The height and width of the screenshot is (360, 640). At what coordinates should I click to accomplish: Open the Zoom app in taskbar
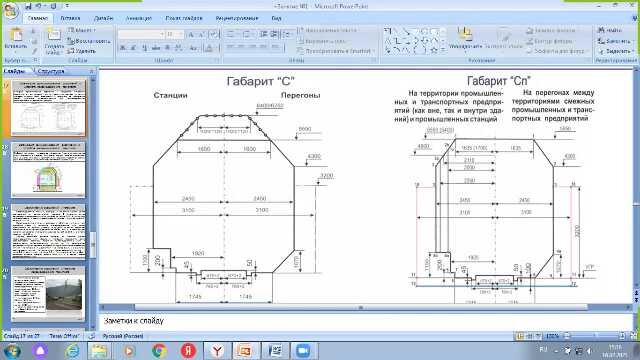pyautogui.click(x=303, y=351)
